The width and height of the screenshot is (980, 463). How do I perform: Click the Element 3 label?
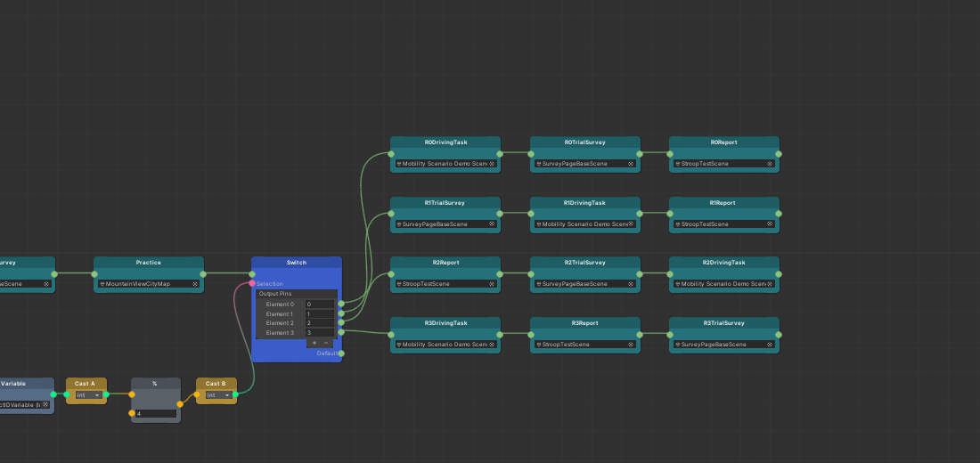[x=280, y=332]
